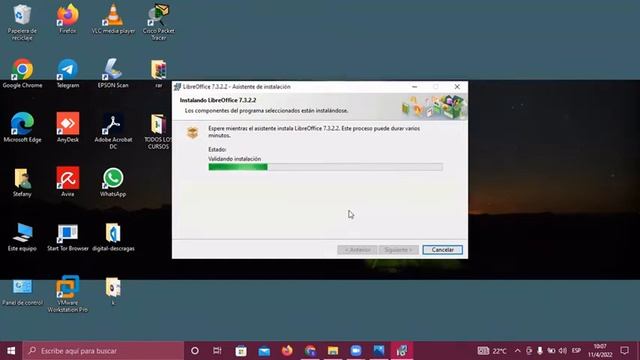Select the Este equipo desktop icon

coord(22,236)
